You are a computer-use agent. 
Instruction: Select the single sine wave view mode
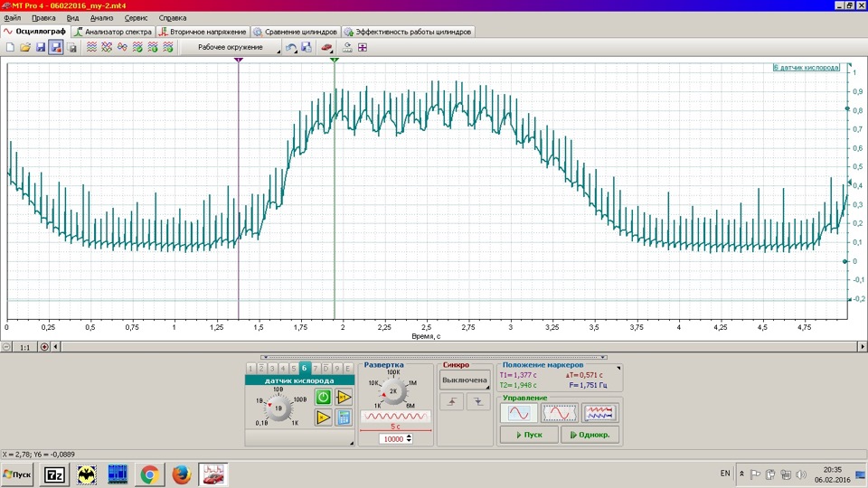pos(519,413)
